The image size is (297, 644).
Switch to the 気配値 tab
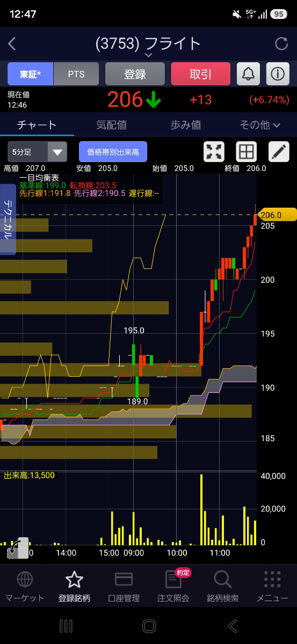click(111, 125)
